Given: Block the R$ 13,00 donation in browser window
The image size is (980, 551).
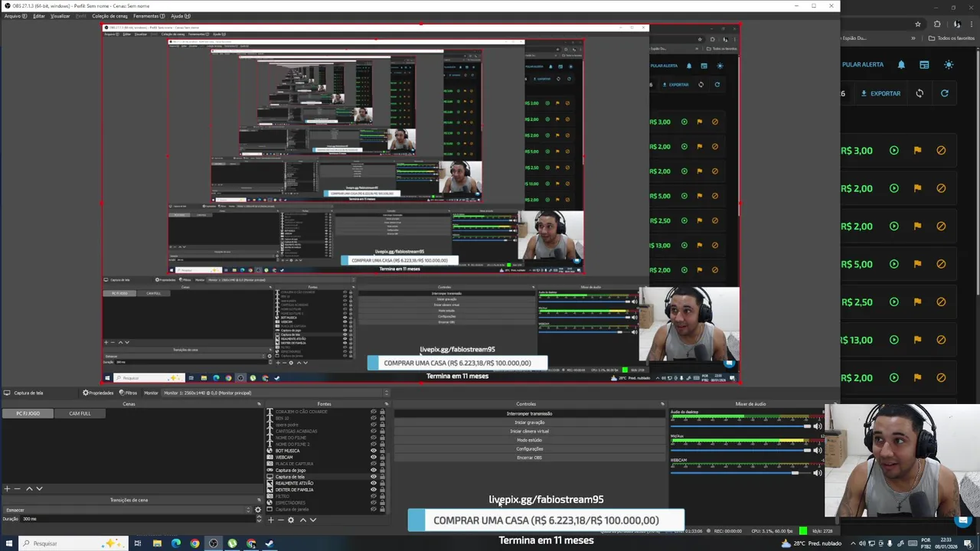Looking at the screenshot, I should pyautogui.click(x=941, y=340).
